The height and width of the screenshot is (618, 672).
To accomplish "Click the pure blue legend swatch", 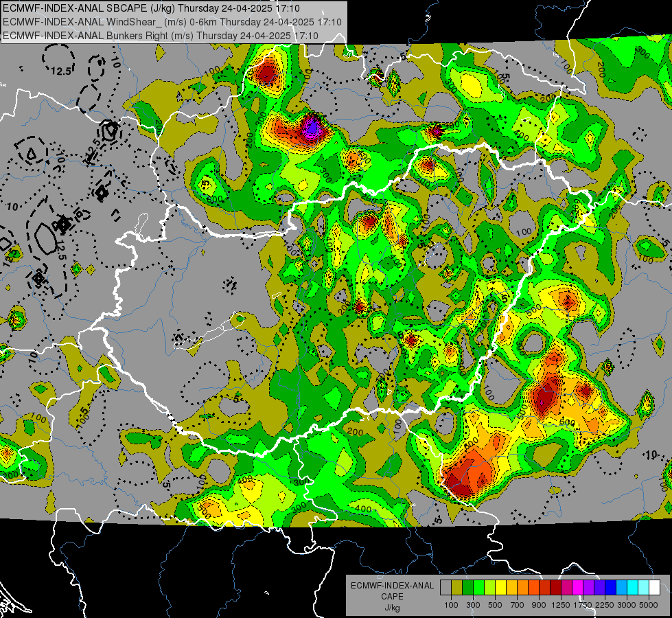I will pos(611,588).
